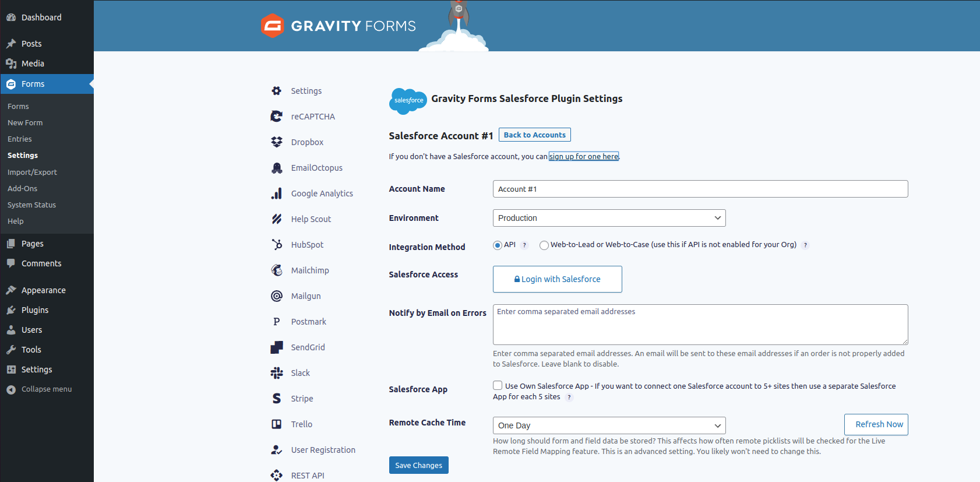Click the sign up for one here link
980x482 pixels.
point(584,157)
